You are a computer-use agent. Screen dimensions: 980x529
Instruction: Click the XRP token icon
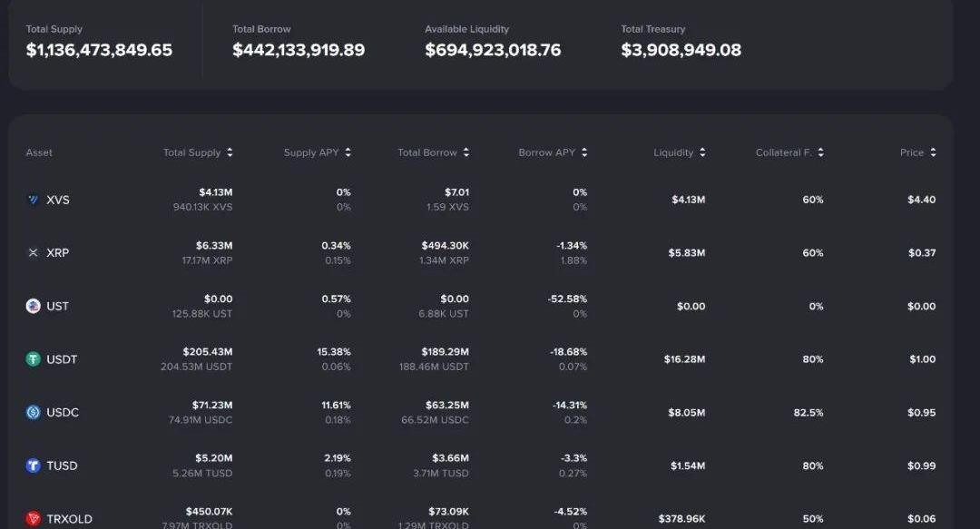34,253
